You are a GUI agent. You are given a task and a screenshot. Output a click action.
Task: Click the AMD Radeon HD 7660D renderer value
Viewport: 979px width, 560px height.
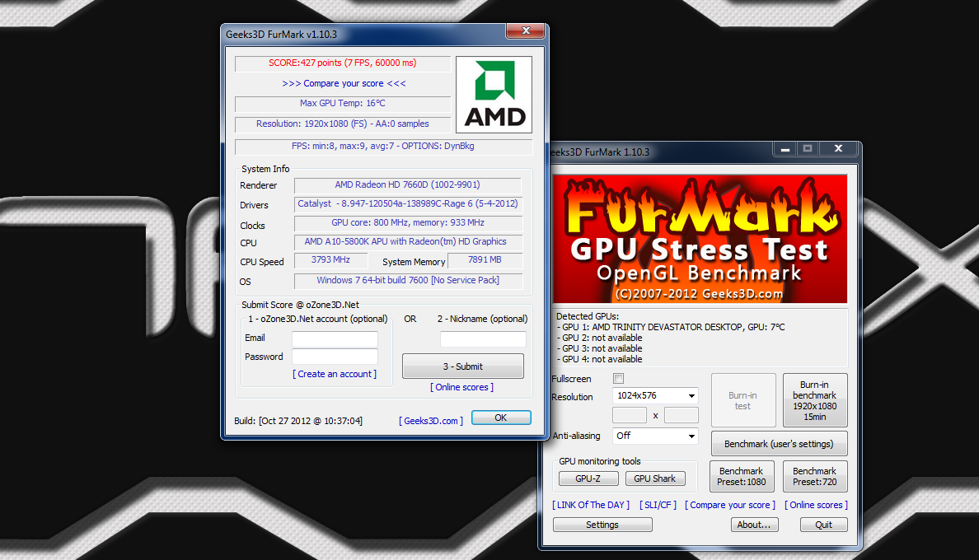click(408, 185)
